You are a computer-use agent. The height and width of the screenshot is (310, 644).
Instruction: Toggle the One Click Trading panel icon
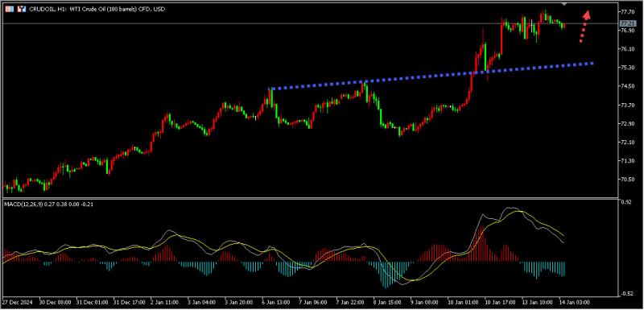22,9
